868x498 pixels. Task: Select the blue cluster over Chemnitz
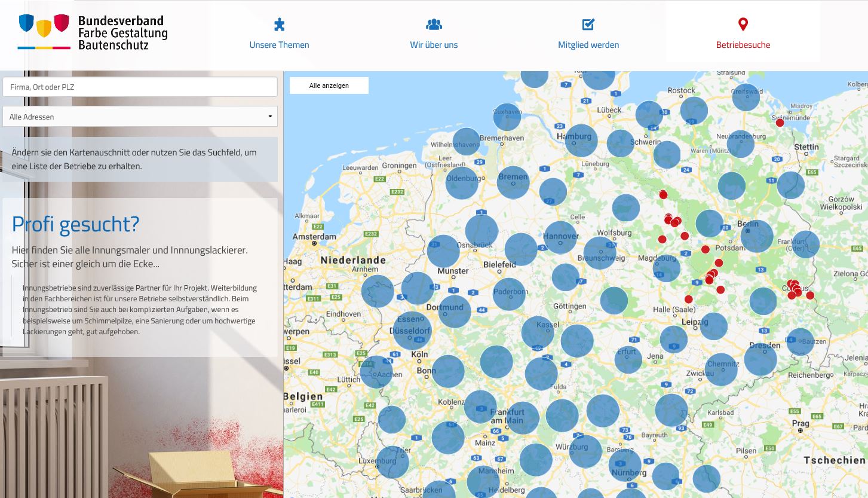pyautogui.click(x=721, y=369)
